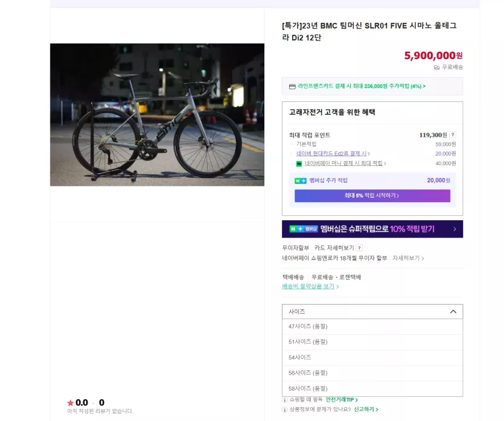Select the 54사이즈 option
Screen dimensions: 504x421
(x=372, y=358)
